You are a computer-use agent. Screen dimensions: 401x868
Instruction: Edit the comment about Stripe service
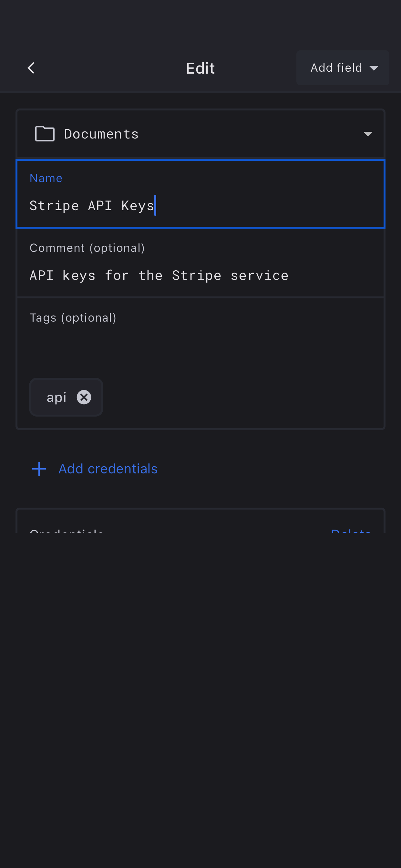(159, 276)
